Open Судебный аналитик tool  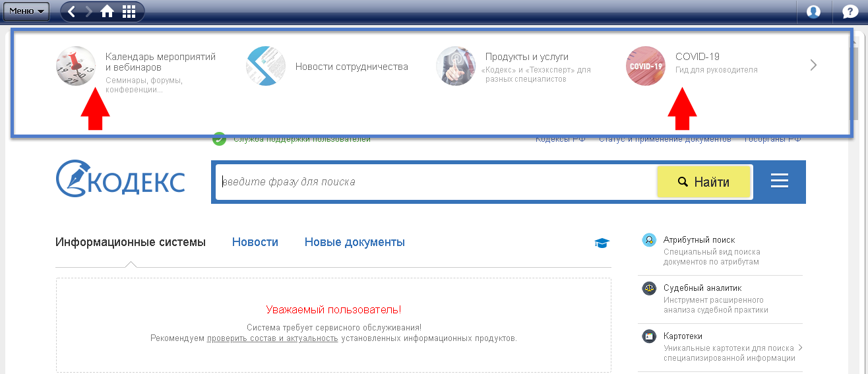pos(702,288)
